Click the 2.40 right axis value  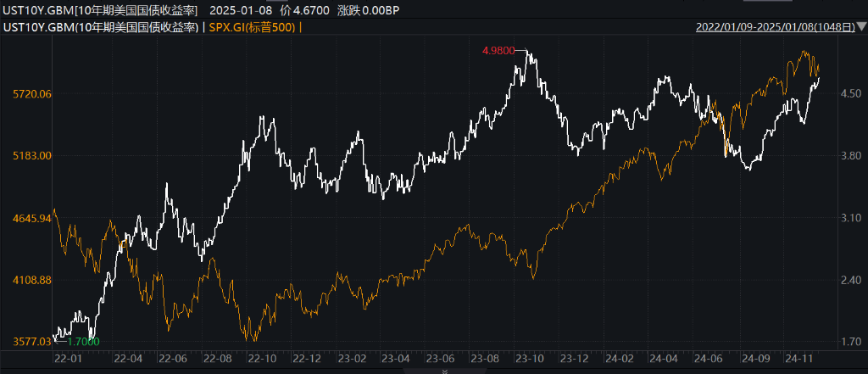(850, 280)
